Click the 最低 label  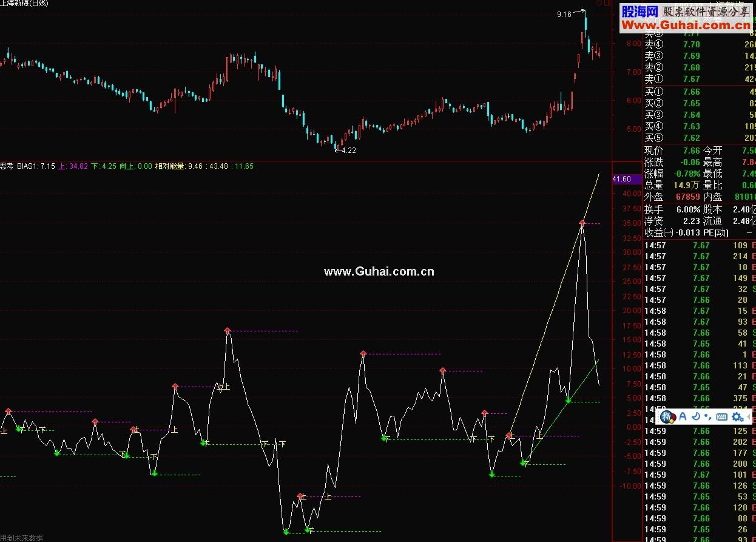[712, 174]
